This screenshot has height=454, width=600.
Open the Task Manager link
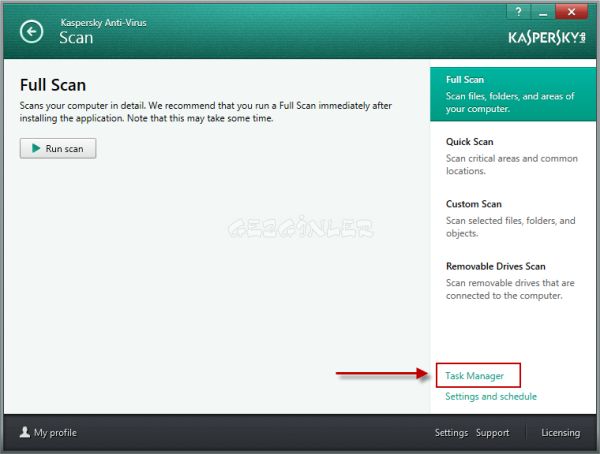474,376
